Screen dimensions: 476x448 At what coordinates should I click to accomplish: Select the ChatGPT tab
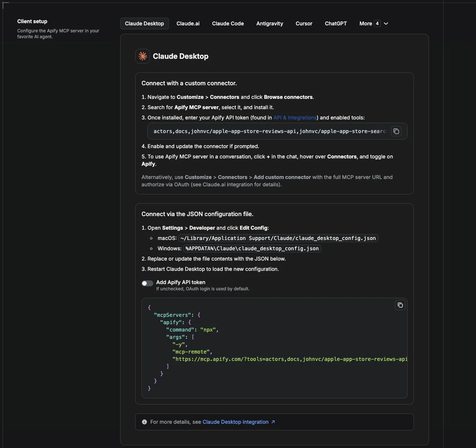coord(336,24)
